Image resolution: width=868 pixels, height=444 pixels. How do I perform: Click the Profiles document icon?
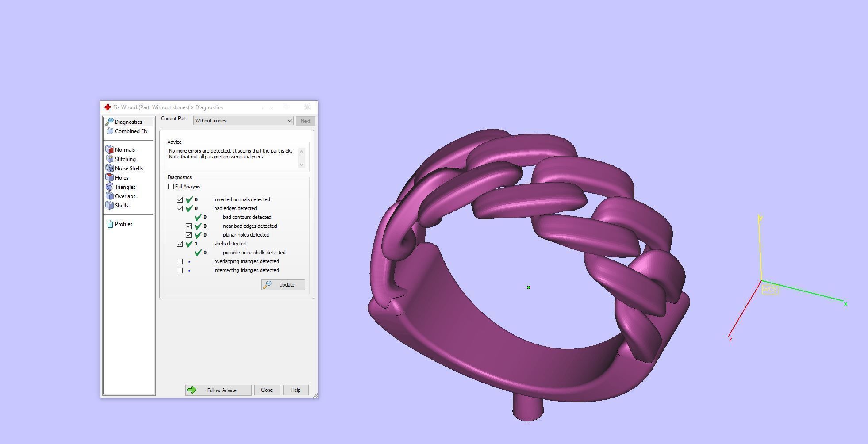click(110, 224)
